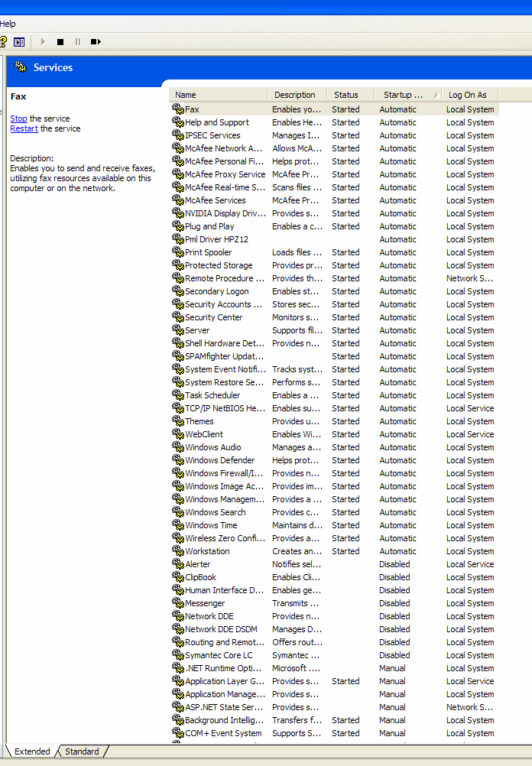Select the Background Intelligent Transfer service
Image resolution: width=532 pixels, height=766 pixels.
click(x=334, y=720)
